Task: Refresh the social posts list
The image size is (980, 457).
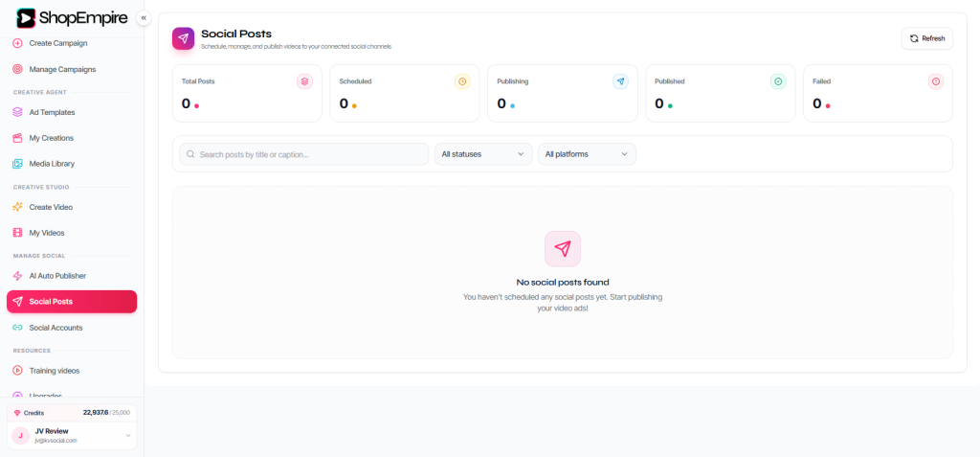Action: pyautogui.click(x=926, y=38)
